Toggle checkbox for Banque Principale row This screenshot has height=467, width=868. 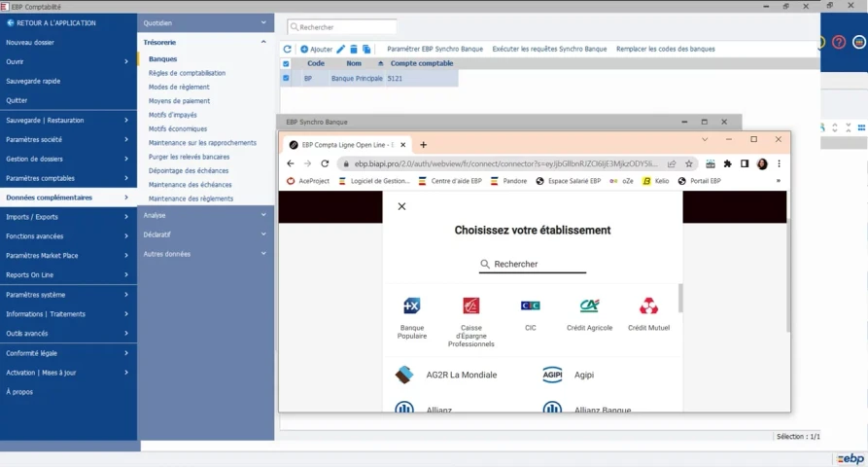tap(286, 78)
